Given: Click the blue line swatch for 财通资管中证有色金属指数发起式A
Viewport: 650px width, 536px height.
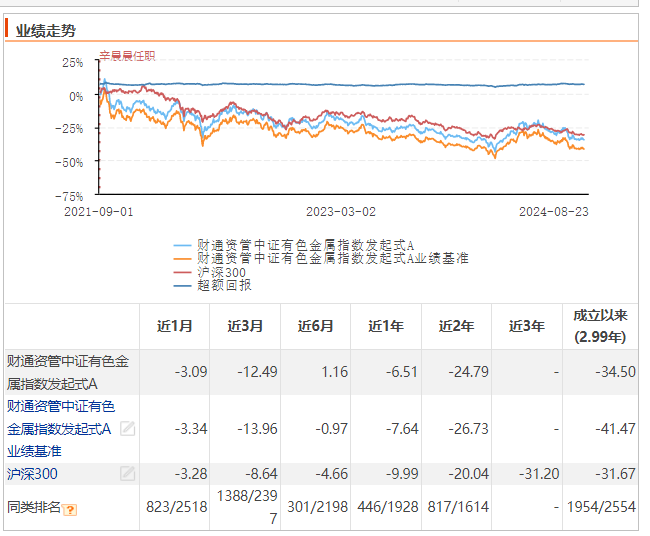Looking at the screenshot, I should click(x=184, y=245).
